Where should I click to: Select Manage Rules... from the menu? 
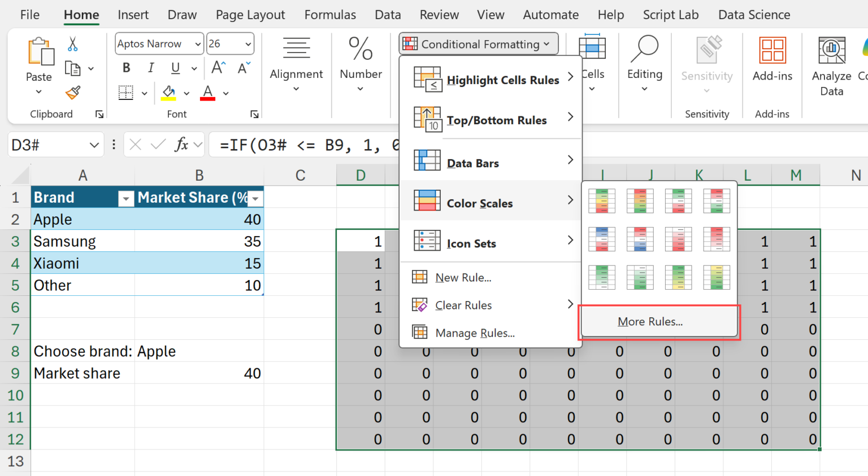coord(475,333)
